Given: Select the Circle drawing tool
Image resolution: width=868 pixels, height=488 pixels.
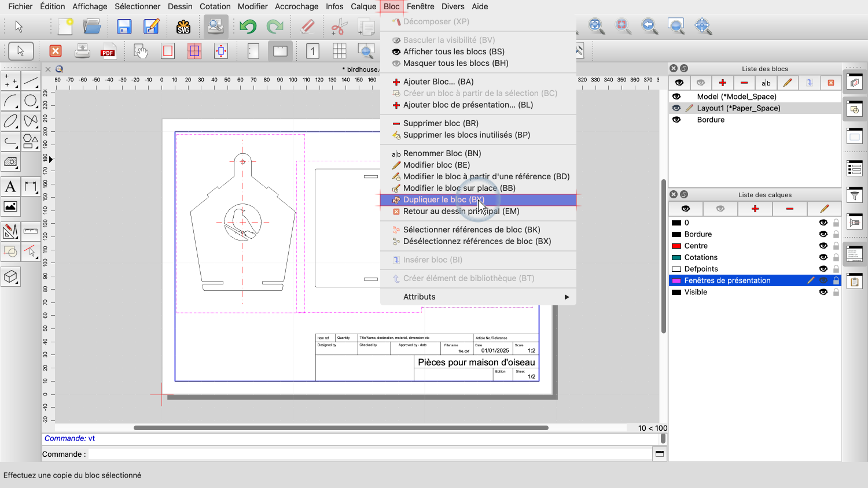Looking at the screenshot, I should coord(31,101).
